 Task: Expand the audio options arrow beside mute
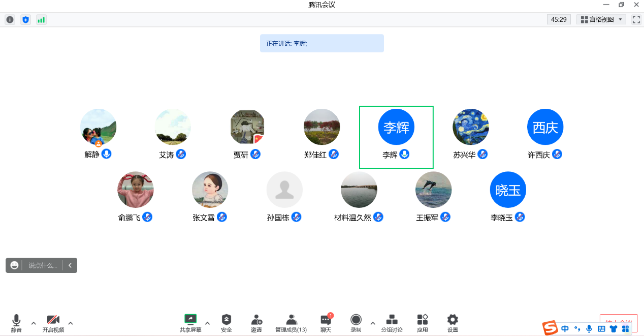(x=34, y=323)
